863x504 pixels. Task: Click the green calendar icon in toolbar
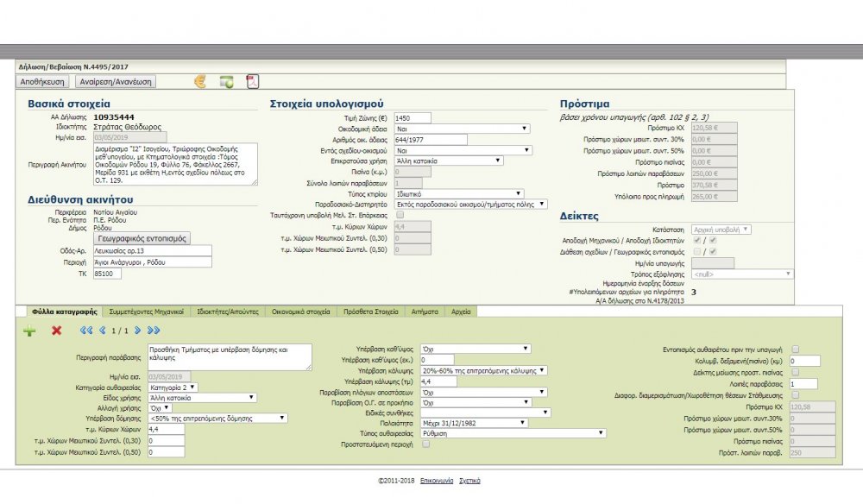tap(226, 82)
